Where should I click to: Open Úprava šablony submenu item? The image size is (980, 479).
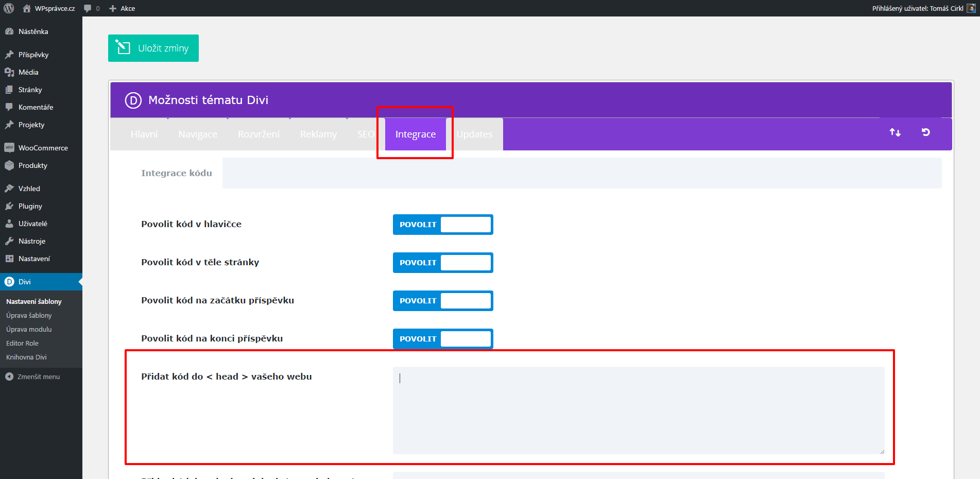[x=29, y=315]
